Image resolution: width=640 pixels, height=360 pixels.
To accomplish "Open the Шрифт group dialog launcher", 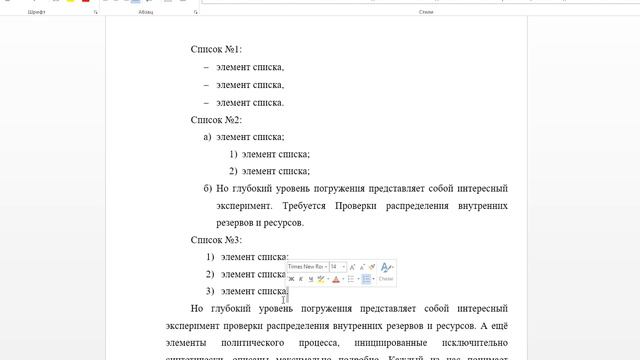I will coord(96,12).
